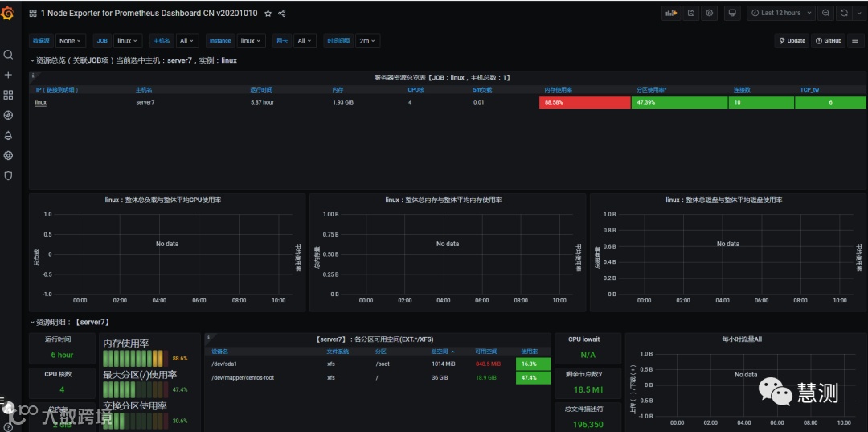Viewport: 868px width, 432px height.
Task: Click the Add panel toolbar button
Action: click(x=671, y=14)
